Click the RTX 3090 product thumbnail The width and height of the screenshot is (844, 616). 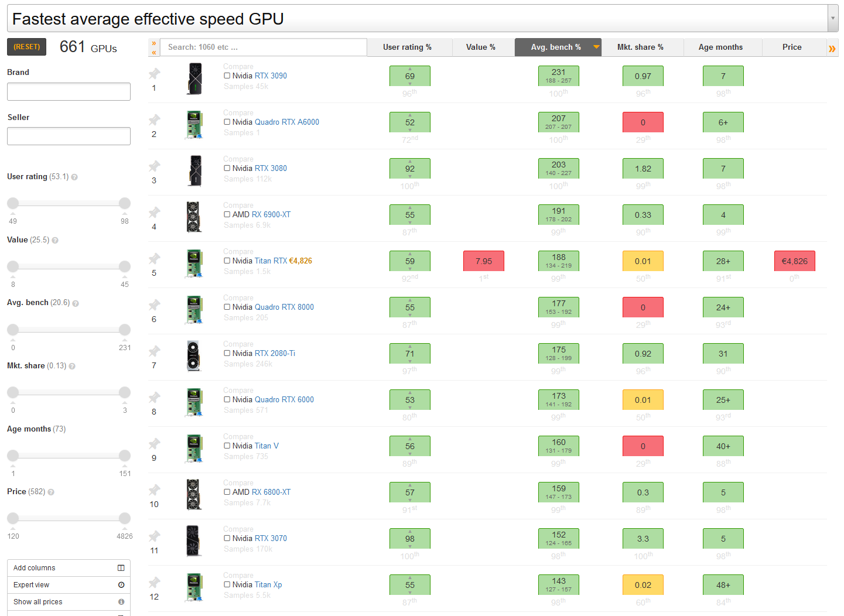[195, 79]
